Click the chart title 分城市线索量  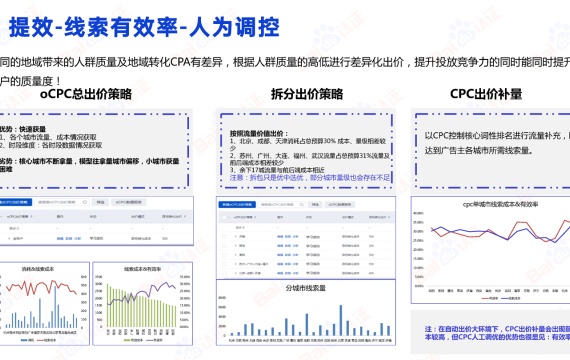pos(306,288)
